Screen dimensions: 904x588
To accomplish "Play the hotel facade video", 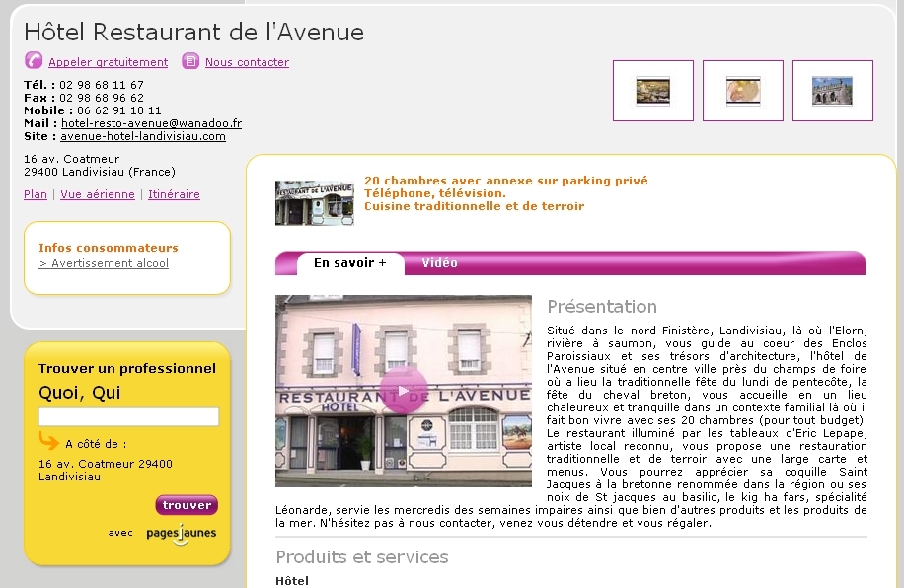I will pyautogui.click(x=404, y=391).
